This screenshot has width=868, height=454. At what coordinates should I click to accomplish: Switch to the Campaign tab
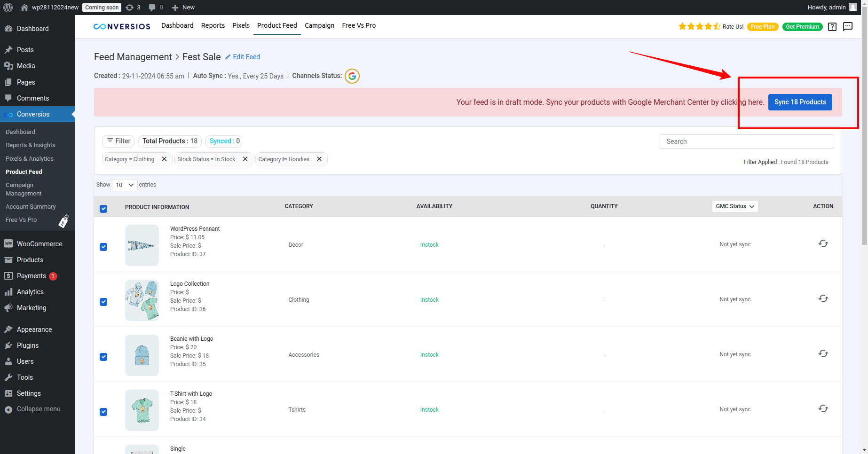[319, 25]
